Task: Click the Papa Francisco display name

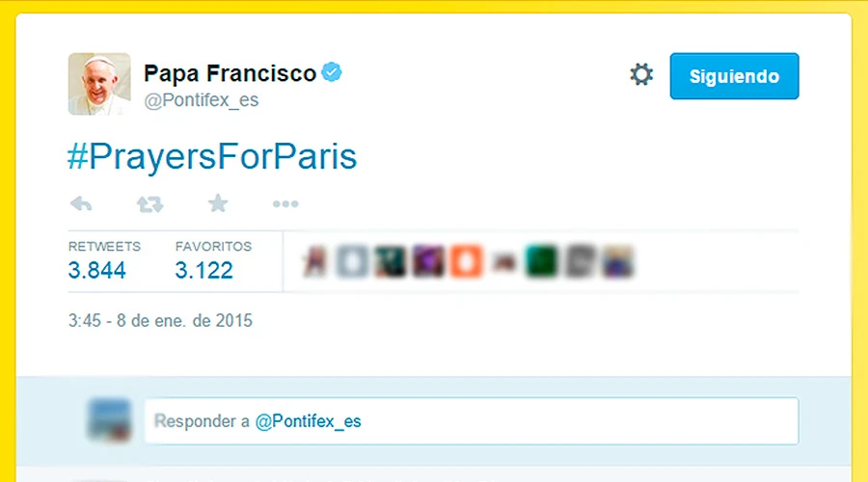Action: [x=230, y=73]
